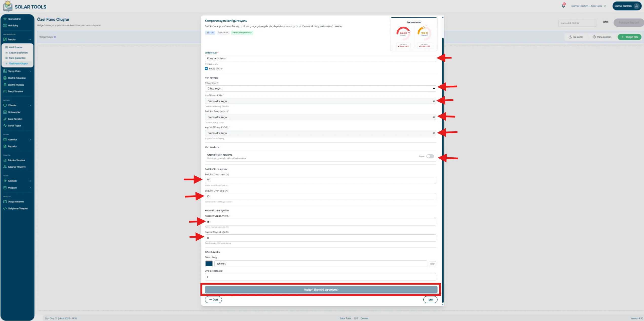Click the Tema Rengi color swatch

point(209,264)
